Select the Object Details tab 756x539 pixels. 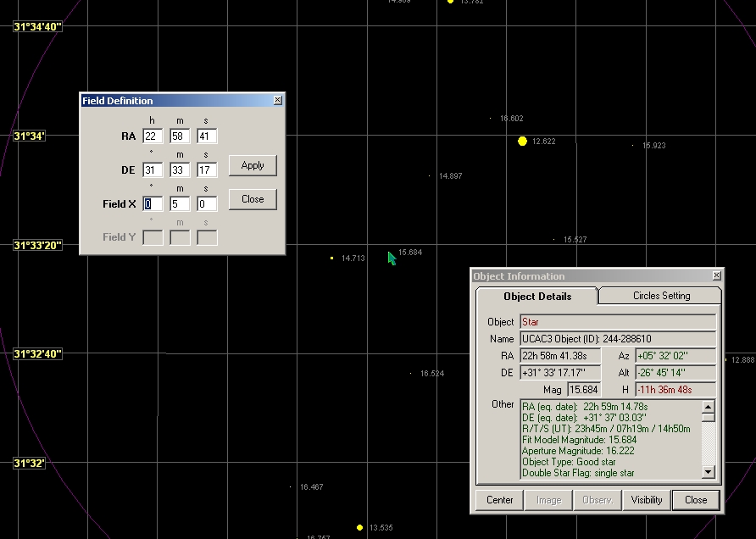pyautogui.click(x=537, y=297)
